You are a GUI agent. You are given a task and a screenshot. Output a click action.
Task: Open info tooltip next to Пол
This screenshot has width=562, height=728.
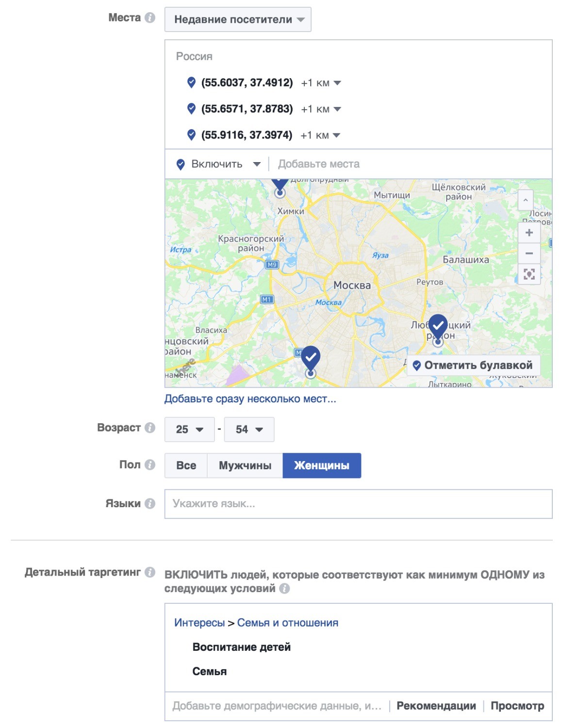150,464
